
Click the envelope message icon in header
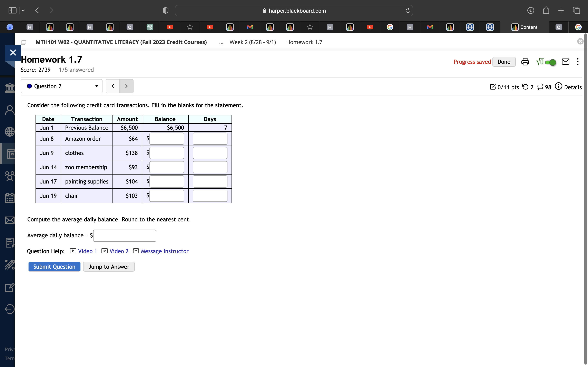[x=565, y=62]
